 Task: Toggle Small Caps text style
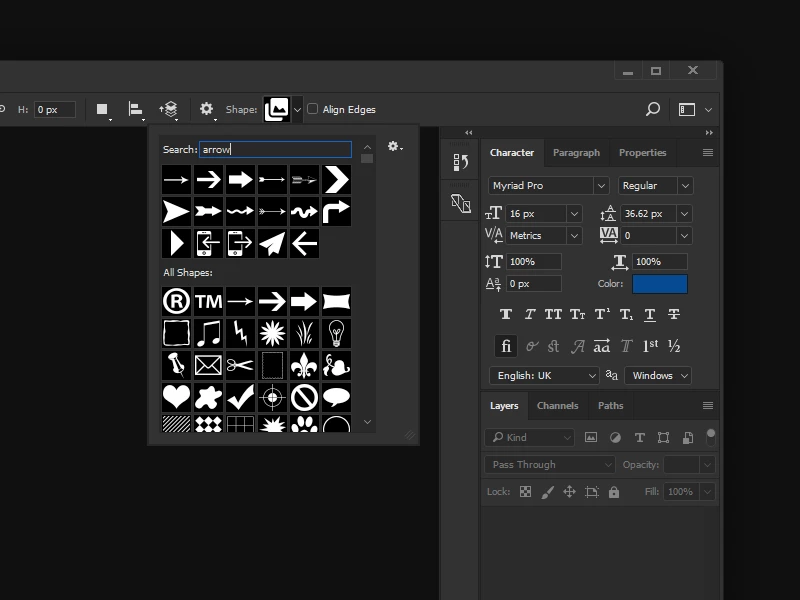point(578,314)
